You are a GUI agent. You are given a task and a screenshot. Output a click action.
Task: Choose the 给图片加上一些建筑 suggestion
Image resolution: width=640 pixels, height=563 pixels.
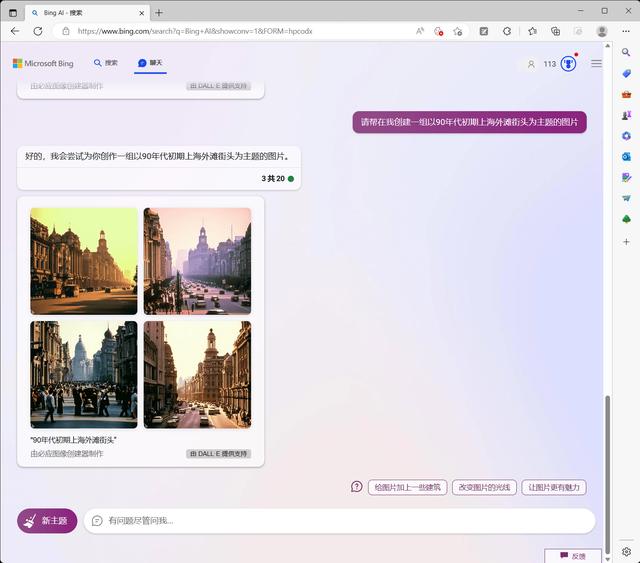click(407, 488)
